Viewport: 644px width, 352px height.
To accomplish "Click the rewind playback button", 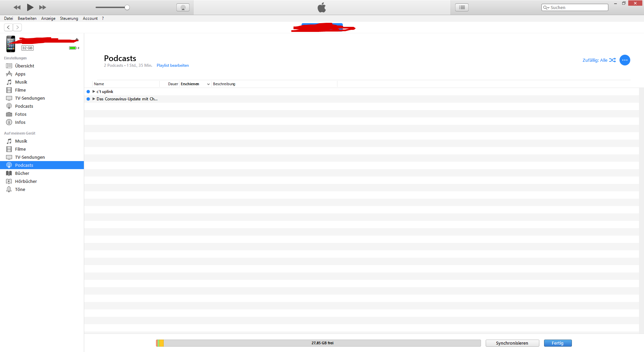I will 17,7.
